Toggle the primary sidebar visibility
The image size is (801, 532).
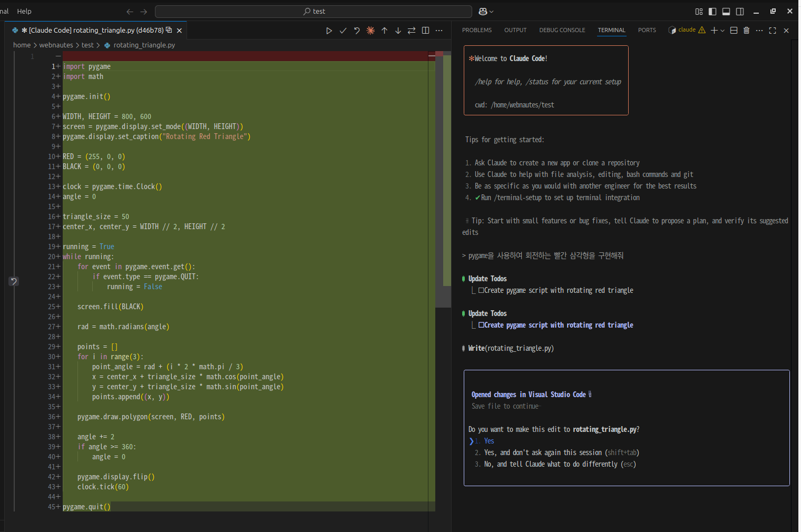point(712,12)
